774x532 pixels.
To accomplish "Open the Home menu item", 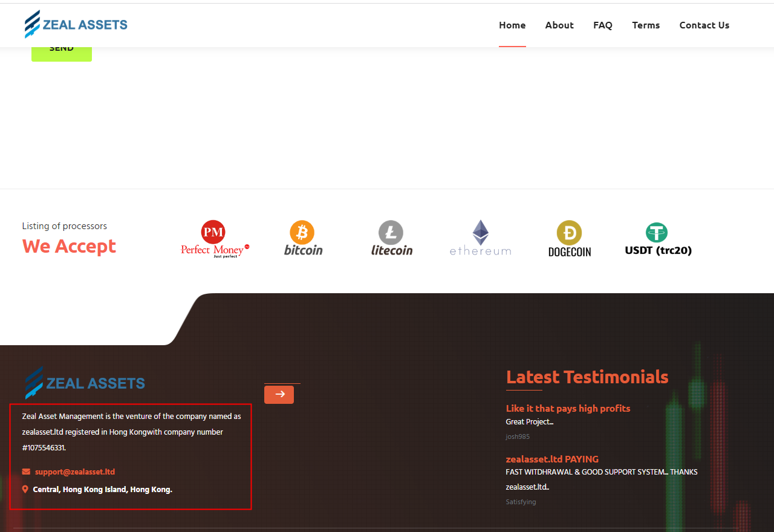I will (512, 25).
